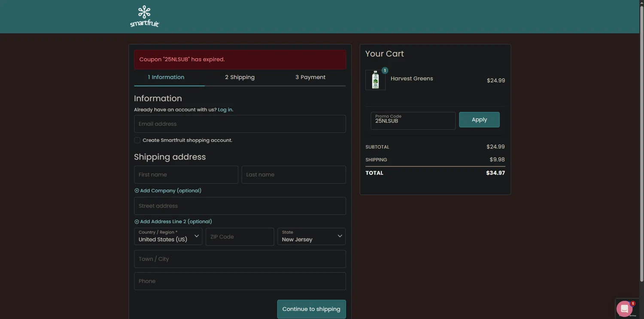Select the 1 Information step tab
This screenshot has height=319, width=644.
(166, 77)
